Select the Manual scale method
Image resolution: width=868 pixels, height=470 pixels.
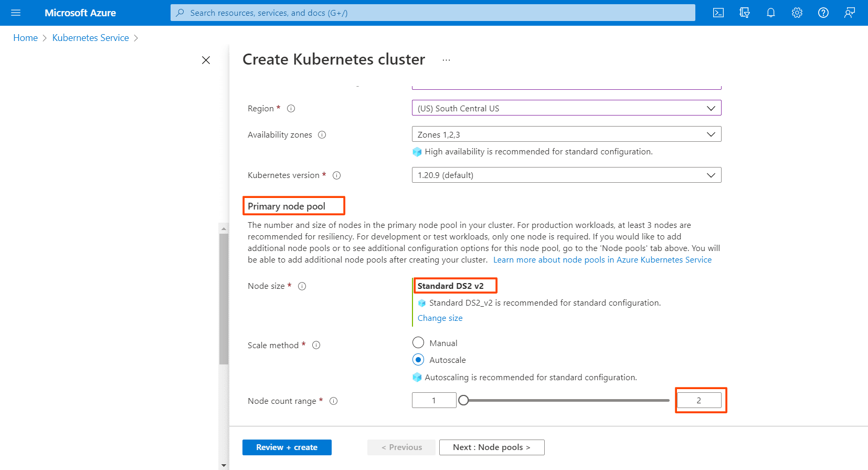[418, 343]
